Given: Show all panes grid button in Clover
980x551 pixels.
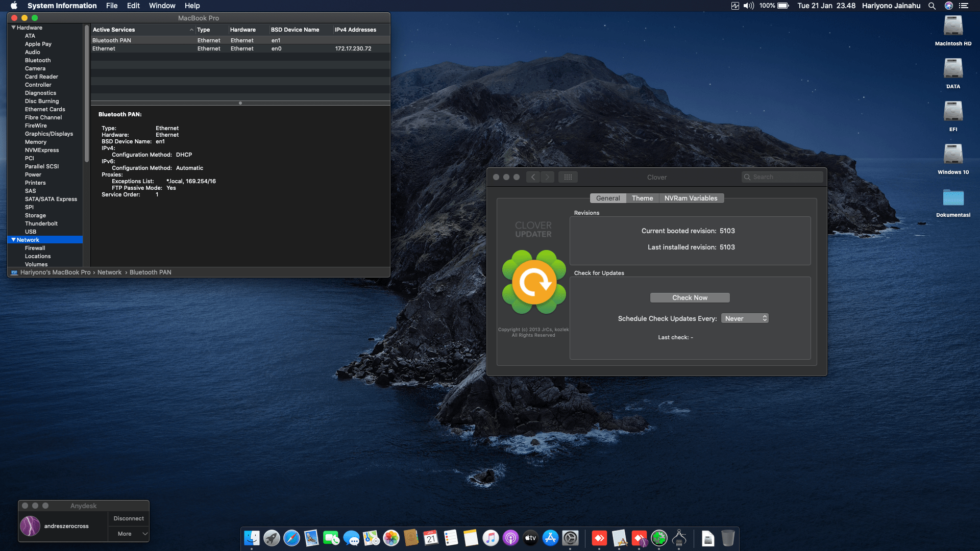Looking at the screenshot, I should pyautogui.click(x=568, y=177).
